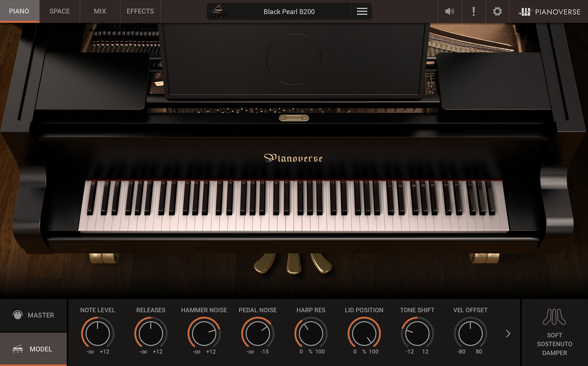This screenshot has width=588, height=366.
Task: Toggle the SOSTENUTO pedal
Action: [x=554, y=344]
